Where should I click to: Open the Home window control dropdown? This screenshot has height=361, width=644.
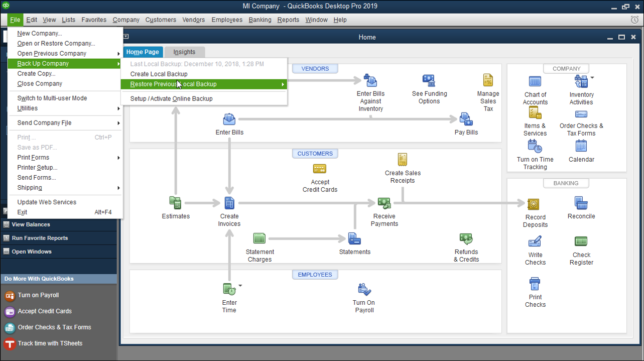126,37
